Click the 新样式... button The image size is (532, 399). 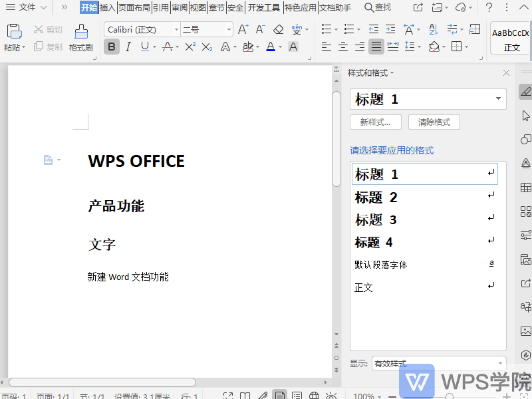tap(376, 122)
